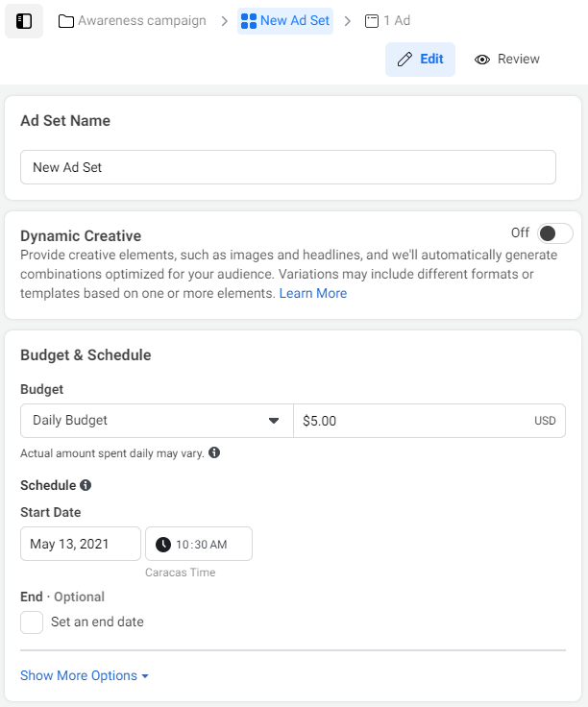This screenshot has height=707, width=588.
Task: Switch to the Review tab
Action: tap(507, 60)
